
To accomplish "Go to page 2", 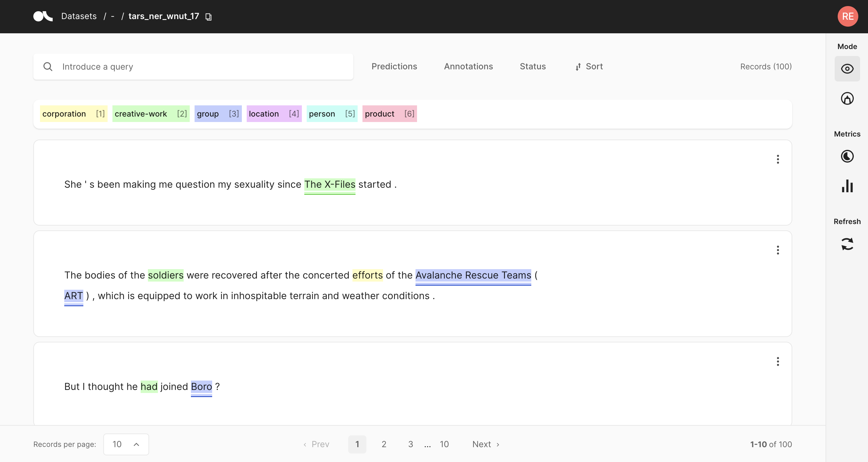I will pyautogui.click(x=384, y=444).
